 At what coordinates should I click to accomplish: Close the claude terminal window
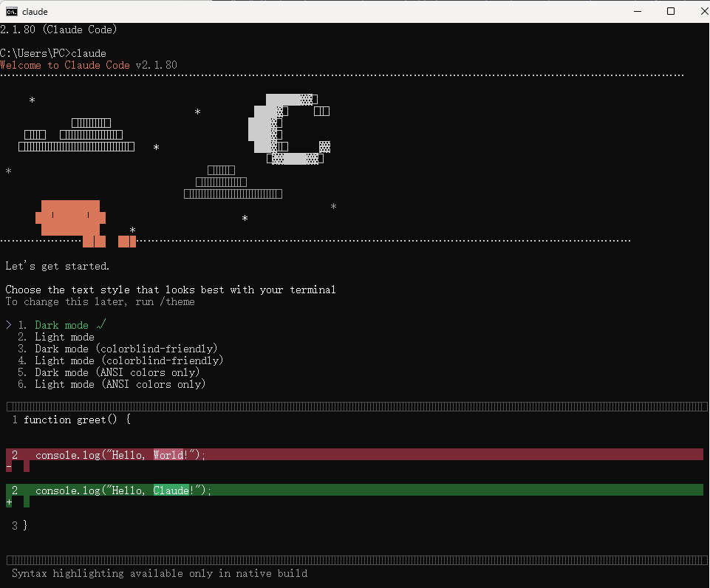704,11
